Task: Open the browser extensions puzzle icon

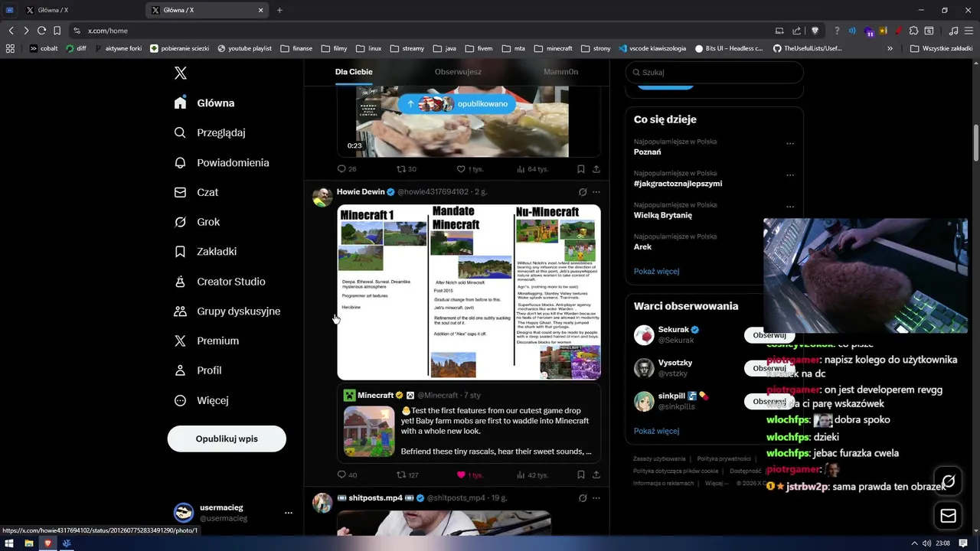Action: pyautogui.click(x=913, y=31)
